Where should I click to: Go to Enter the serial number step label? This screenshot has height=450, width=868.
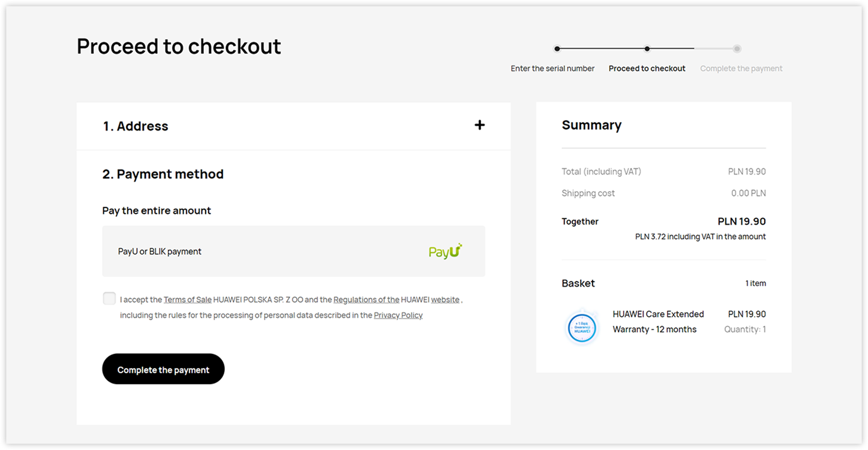tap(552, 68)
